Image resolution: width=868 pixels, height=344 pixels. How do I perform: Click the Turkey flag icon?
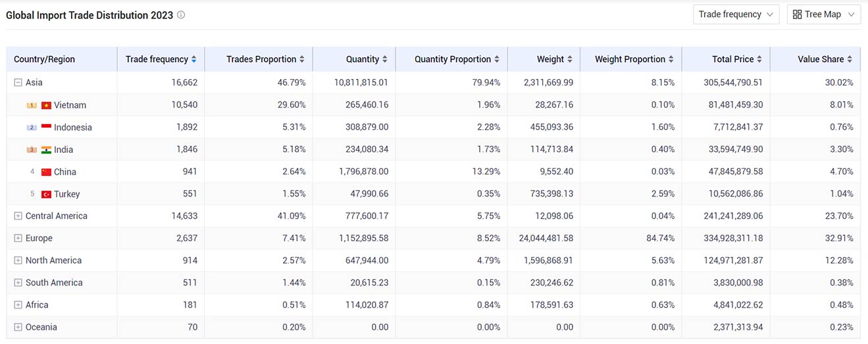point(46,194)
